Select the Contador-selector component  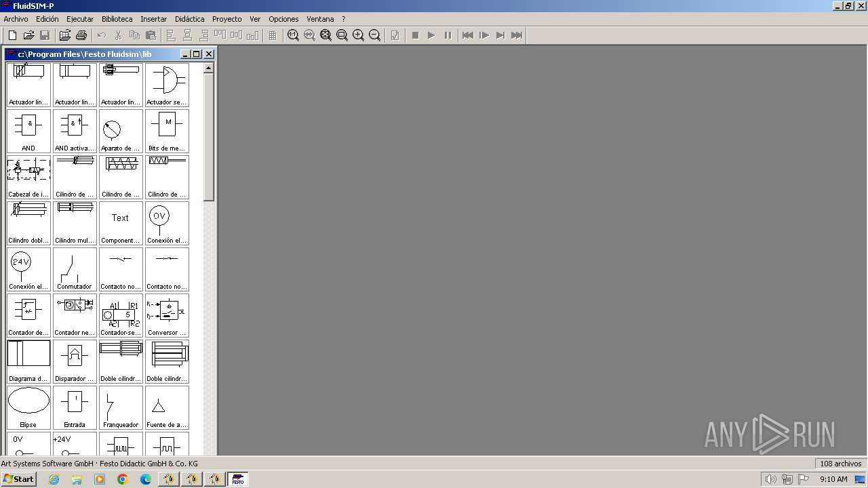pos(121,316)
